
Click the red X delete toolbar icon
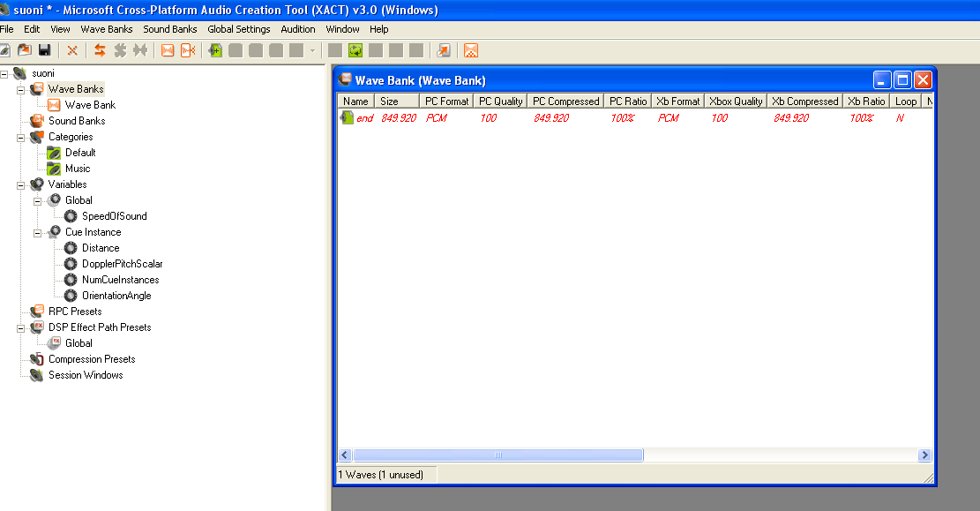[x=72, y=50]
